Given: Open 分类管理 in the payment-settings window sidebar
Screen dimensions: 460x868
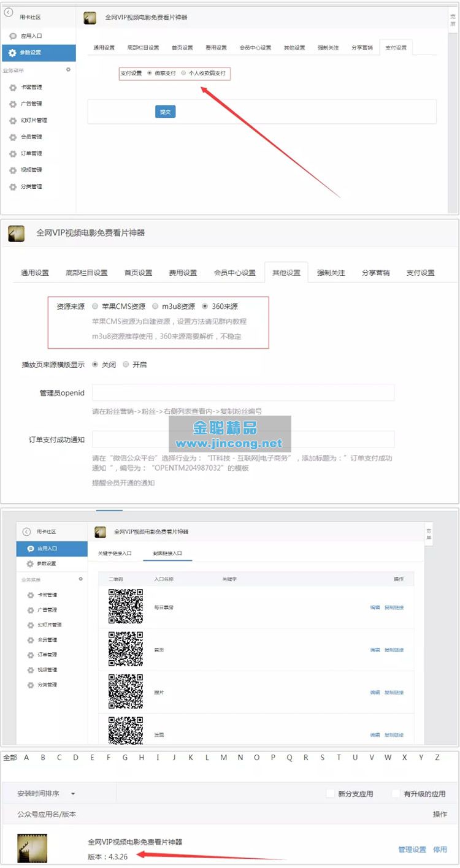Looking at the screenshot, I should point(31,187).
